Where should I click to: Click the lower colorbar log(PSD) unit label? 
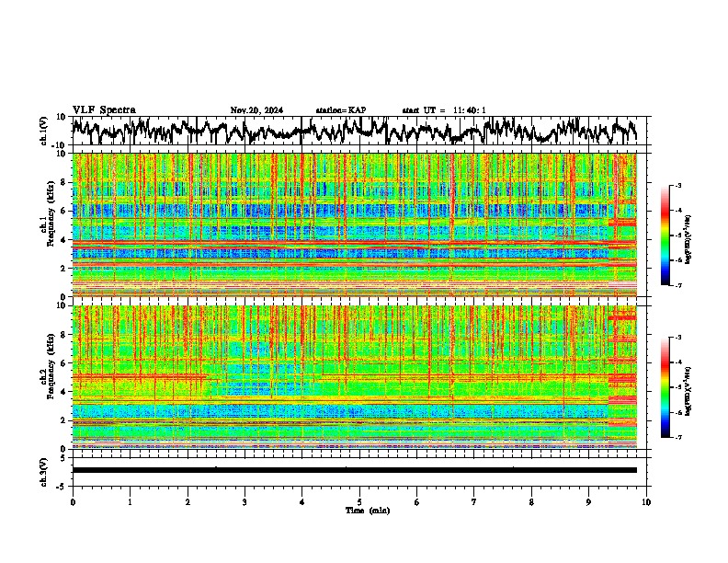(x=688, y=391)
